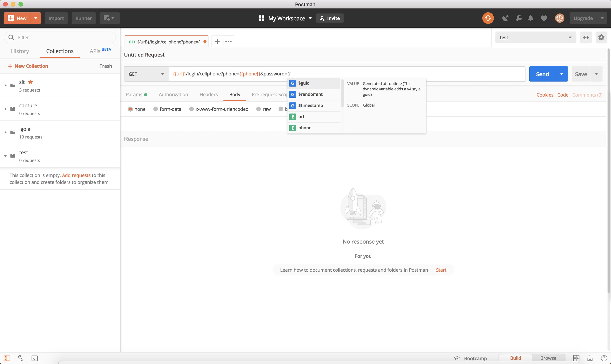This screenshot has width=611, height=364.
Task: Open the manage environments gear icon
Action: pyautogui.click(x=601, y=38)
